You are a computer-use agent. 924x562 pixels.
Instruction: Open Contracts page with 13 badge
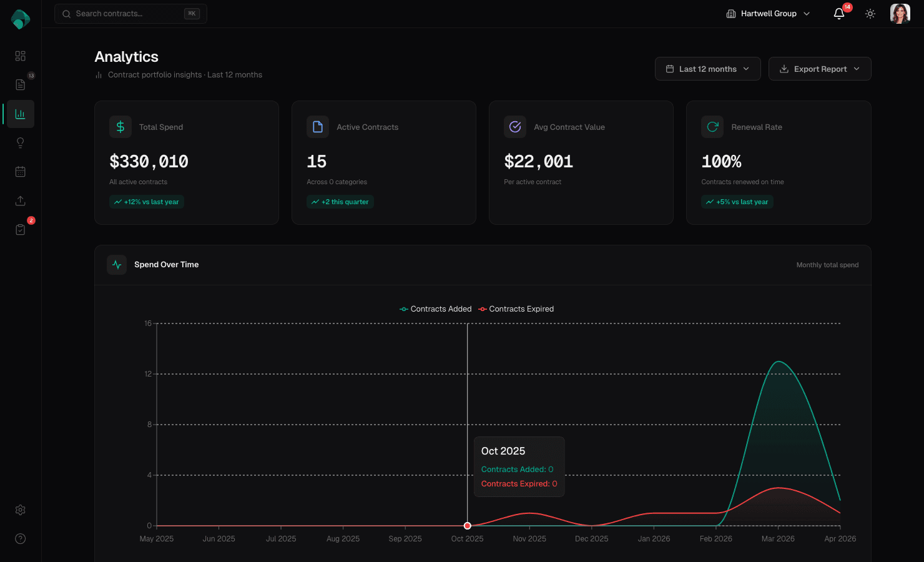click(x=20, y=84)
